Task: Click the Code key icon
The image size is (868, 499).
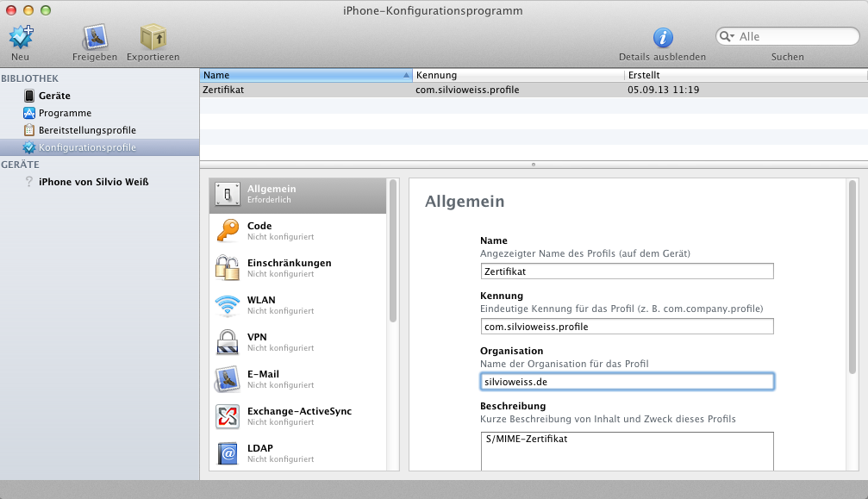Action: pos(228,231)
